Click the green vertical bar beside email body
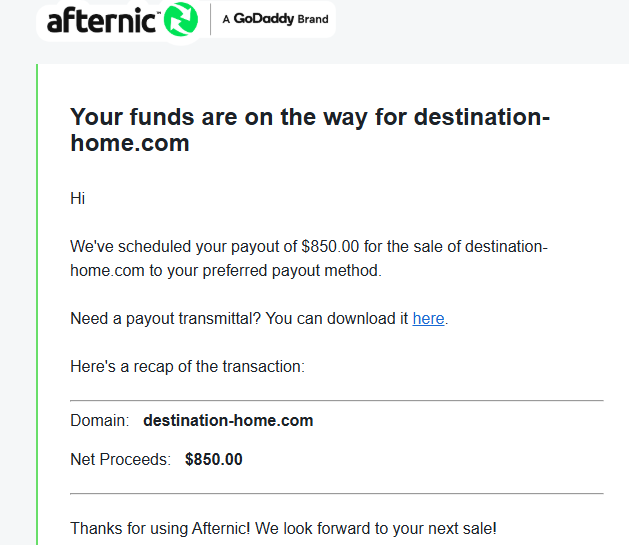Screen dimensions: 629x545 point(37,304)
